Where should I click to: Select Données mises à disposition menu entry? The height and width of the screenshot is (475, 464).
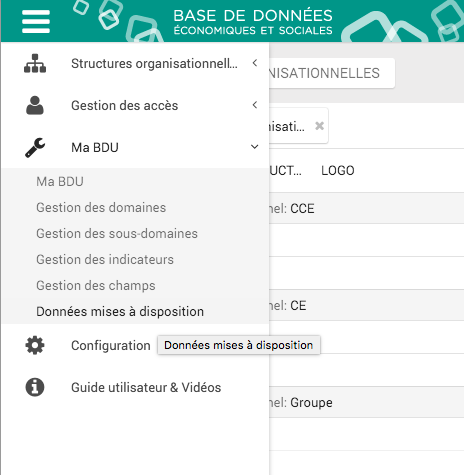120,312
